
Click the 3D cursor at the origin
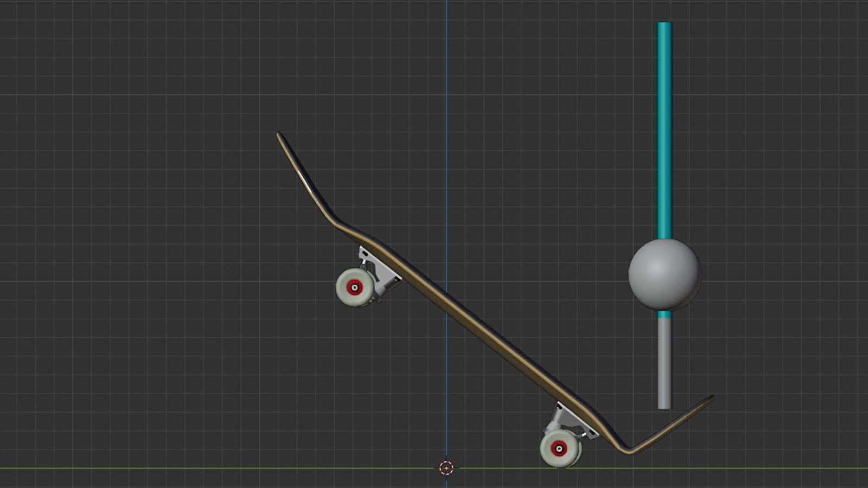446,468
